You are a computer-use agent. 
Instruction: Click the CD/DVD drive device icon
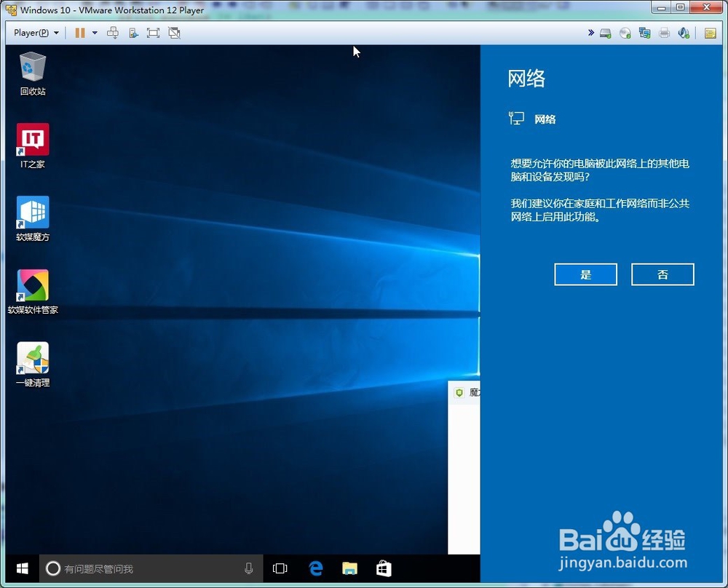pos(625,33)
